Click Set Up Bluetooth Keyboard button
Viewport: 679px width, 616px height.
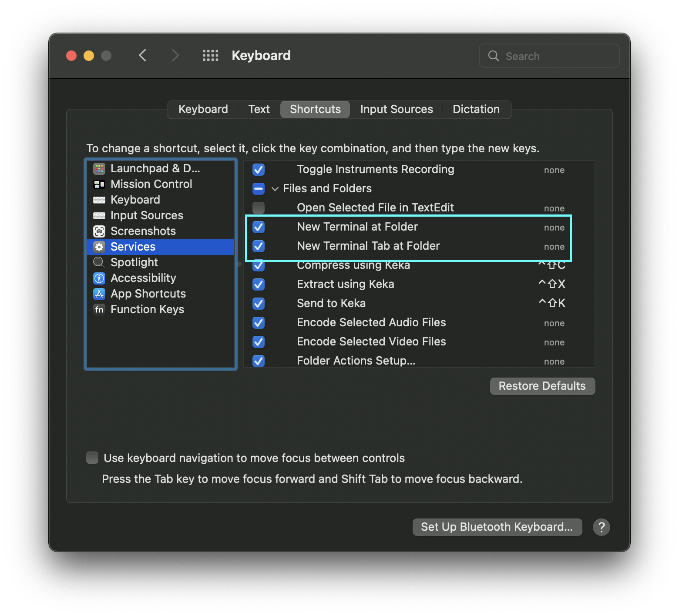click(497, 527)
